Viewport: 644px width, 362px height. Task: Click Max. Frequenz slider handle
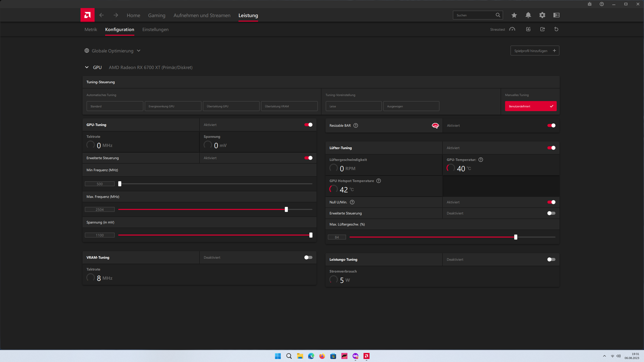click(286, 209)
